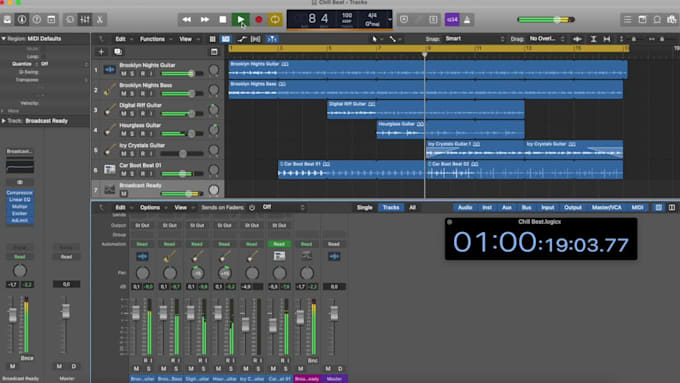Open the Pointer tool menu

pyautogui.click(x=376, y=39)
